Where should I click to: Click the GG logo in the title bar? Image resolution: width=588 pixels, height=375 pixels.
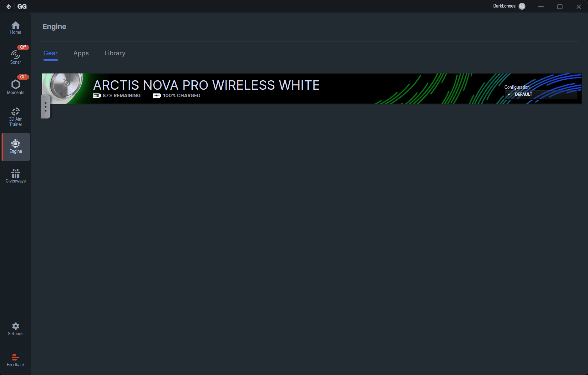[x=22, y=6]
